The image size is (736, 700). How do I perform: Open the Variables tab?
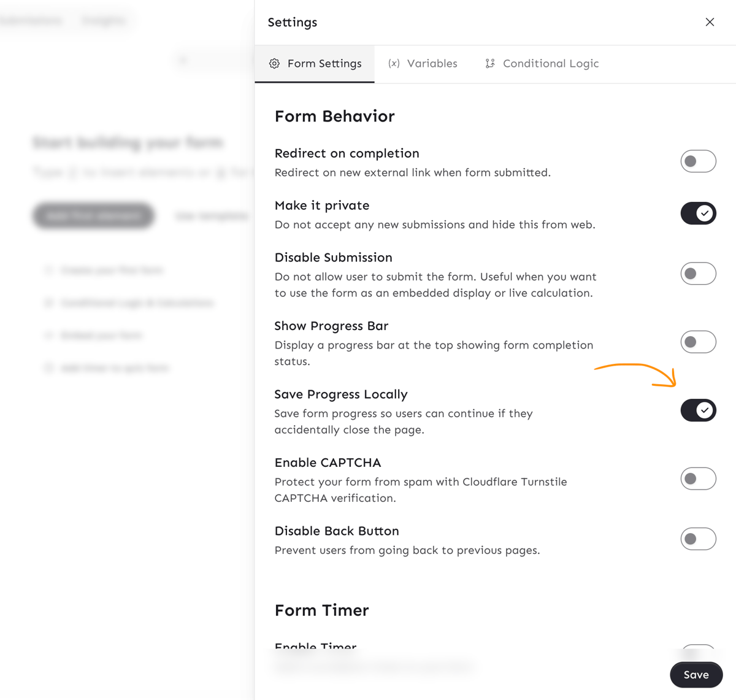click(431, 64)
